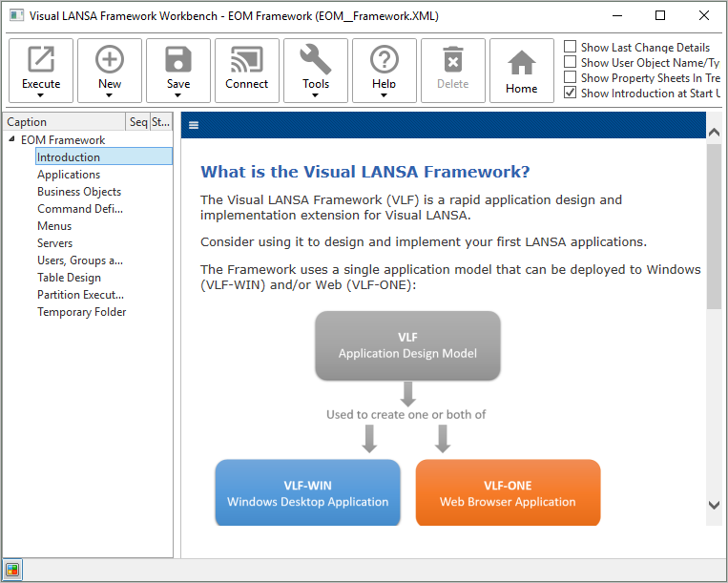Click the Delete trash icon

(453, 59)
